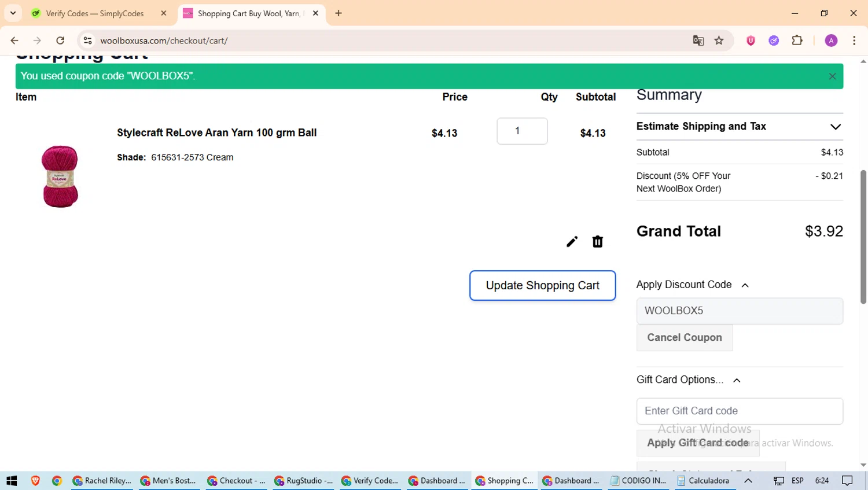
Task: Click the browser address bar URL
Action: tap(164, 40)
